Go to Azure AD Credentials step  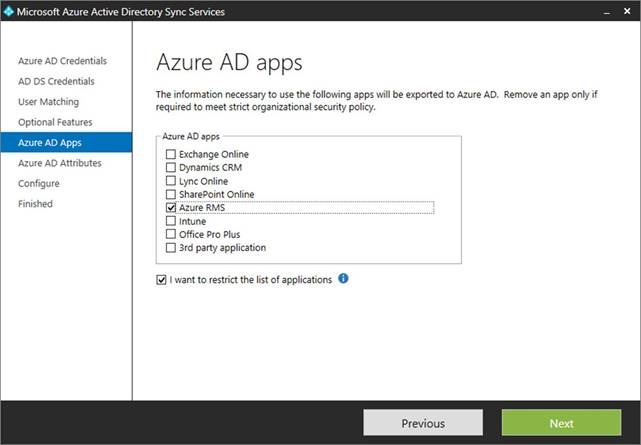[x=62, y=61]
